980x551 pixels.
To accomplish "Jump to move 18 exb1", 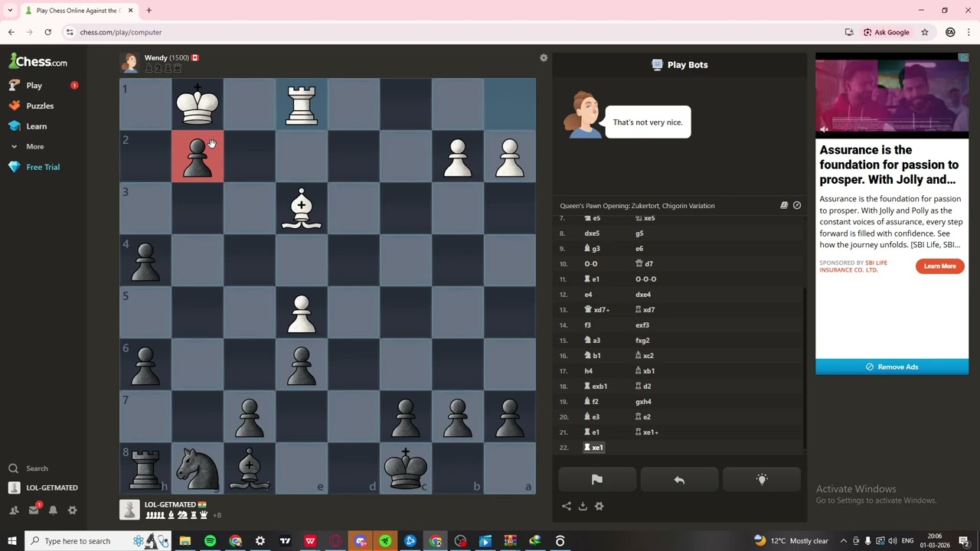I will (596, 386).
